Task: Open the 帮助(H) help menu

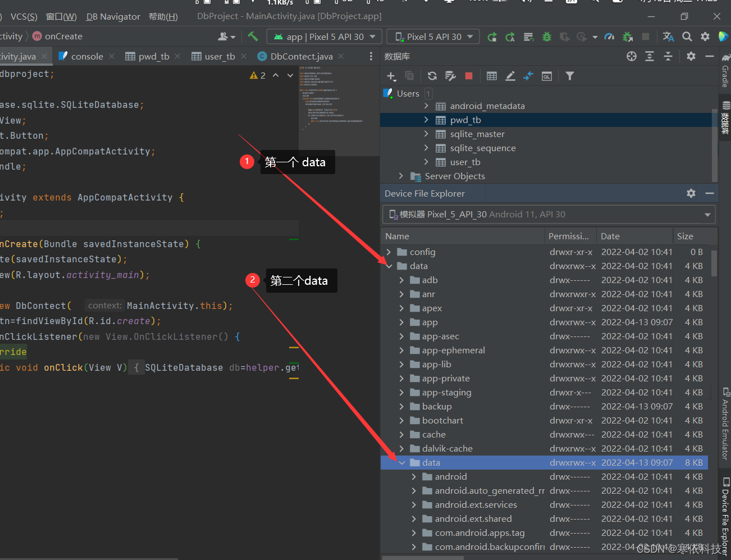Action: tap(163, 17)
